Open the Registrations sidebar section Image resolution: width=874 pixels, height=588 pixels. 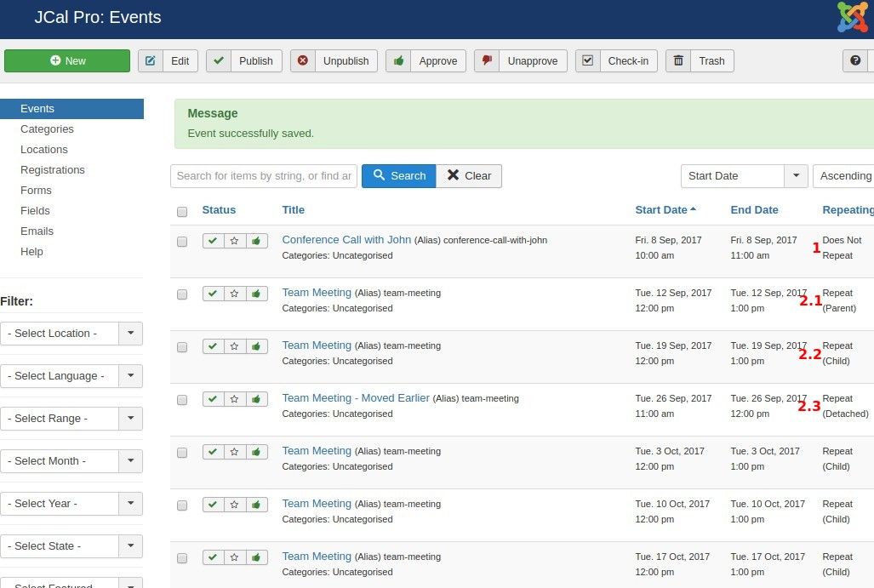(53, 170)
